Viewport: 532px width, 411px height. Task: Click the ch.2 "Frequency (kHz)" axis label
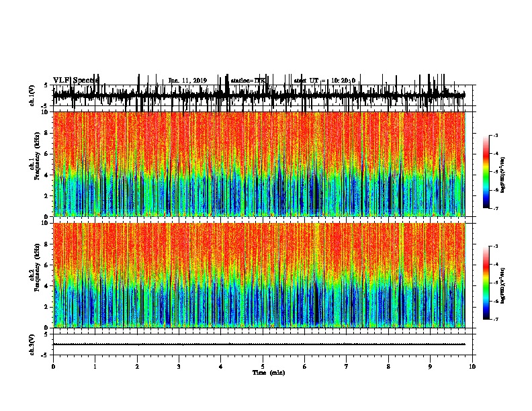point(38,267)
